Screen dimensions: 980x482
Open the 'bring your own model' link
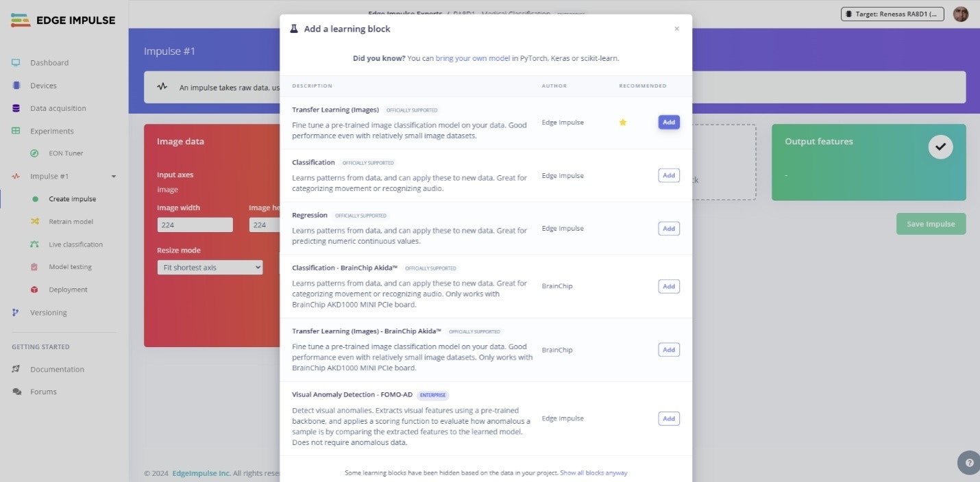pos(473,58)
